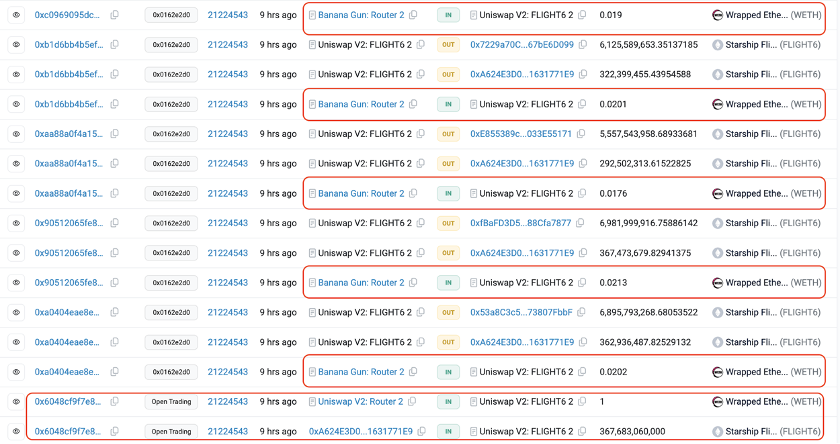Image resolution: width=840 pixels, height=444 pixels.
Task: Open address 0xfBaFD3D5...88Cfa7877
Action: [x=521, y=223]
